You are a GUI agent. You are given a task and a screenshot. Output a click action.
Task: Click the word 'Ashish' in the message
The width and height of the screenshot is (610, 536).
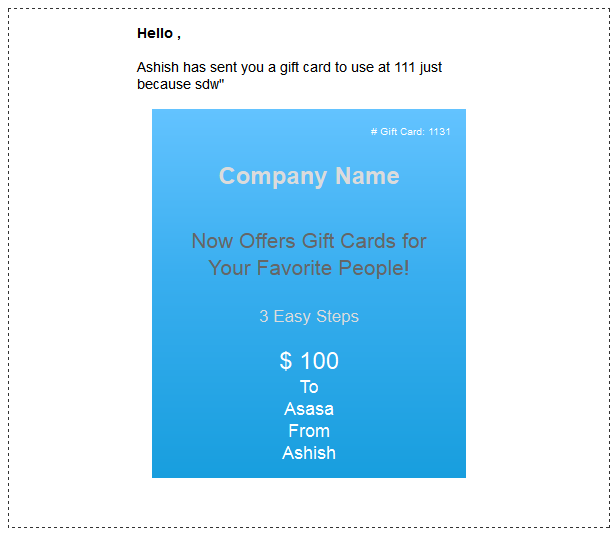[x=158, y=68]
